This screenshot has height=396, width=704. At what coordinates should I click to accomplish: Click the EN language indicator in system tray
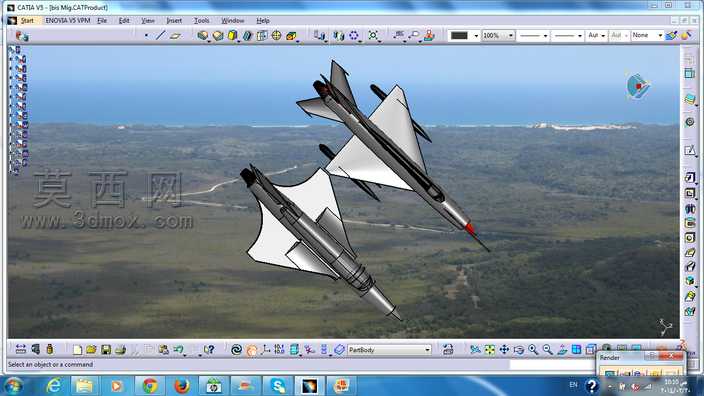[573, 385]
